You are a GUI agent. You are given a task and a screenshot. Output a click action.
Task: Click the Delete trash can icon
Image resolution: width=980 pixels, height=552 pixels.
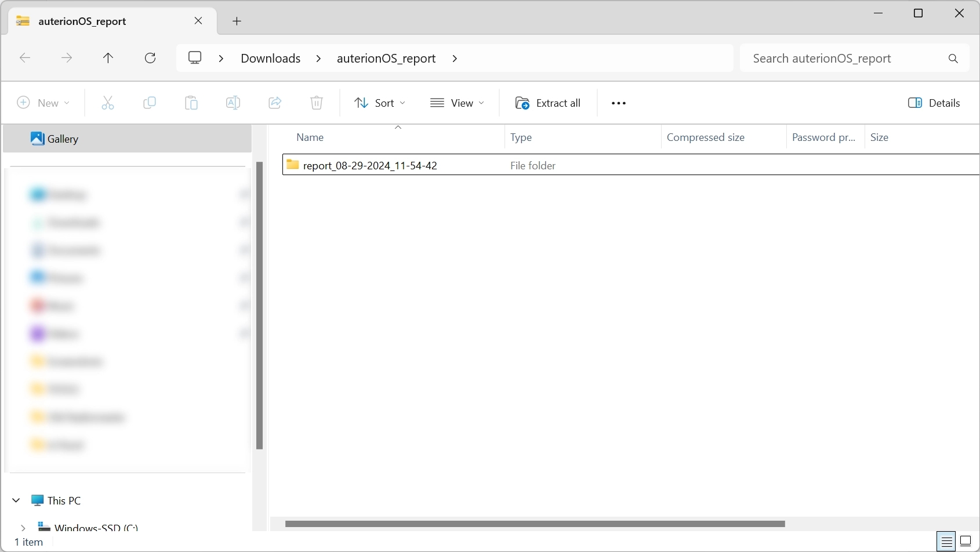pyautogui.click(x=317, y=103)
